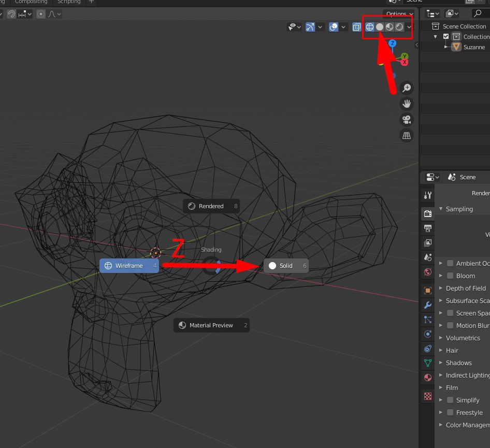
Task: Enable Ambient Occlusion checkbox
Action: click(x=450, y=264)
